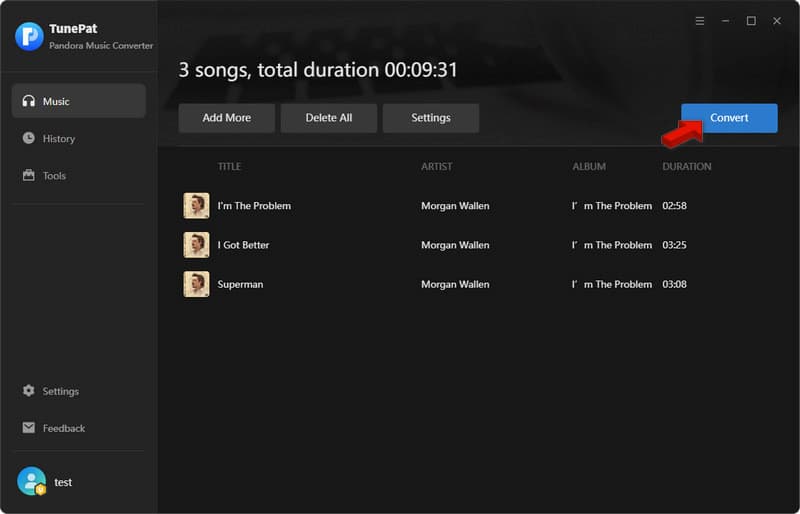This screenshot has height=514, width=800.
Task: Start conversion with the Convert button
Action: [729, 118]
